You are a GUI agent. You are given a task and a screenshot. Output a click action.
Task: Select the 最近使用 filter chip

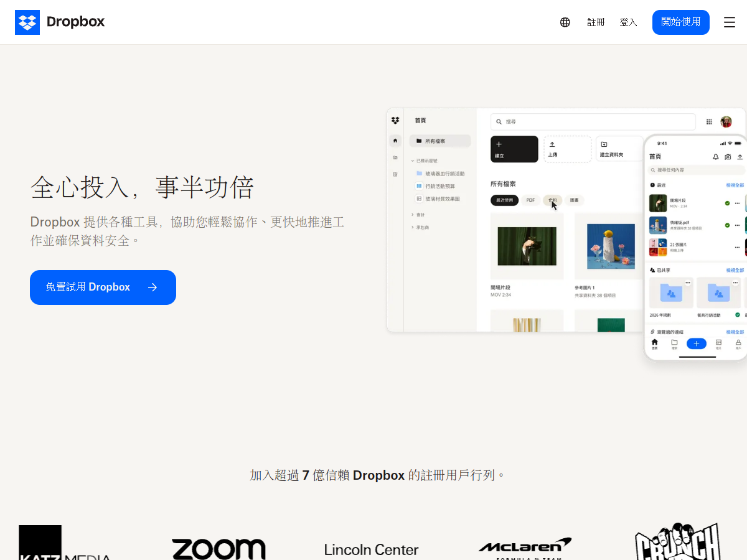coord(505,200)
